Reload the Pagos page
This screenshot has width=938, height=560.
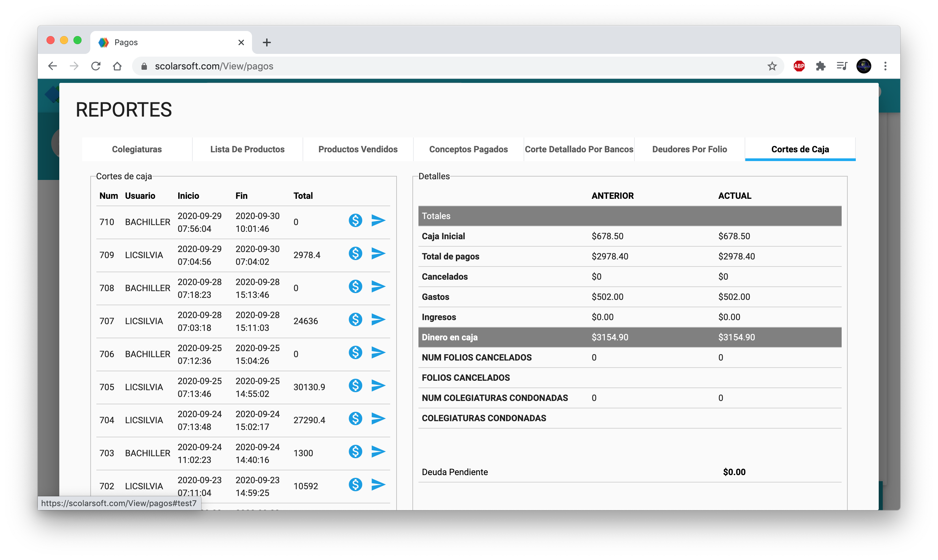click(x=96, y=66)
